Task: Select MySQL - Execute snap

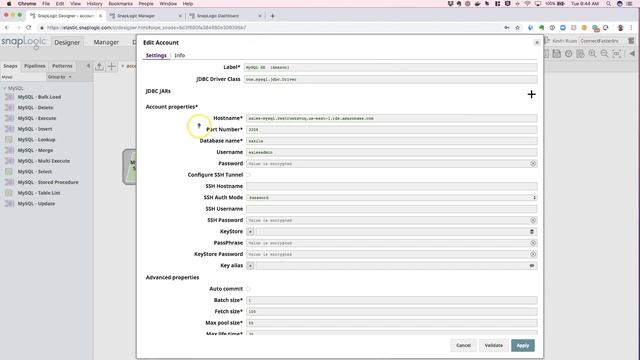Action: tap(37, 118)
